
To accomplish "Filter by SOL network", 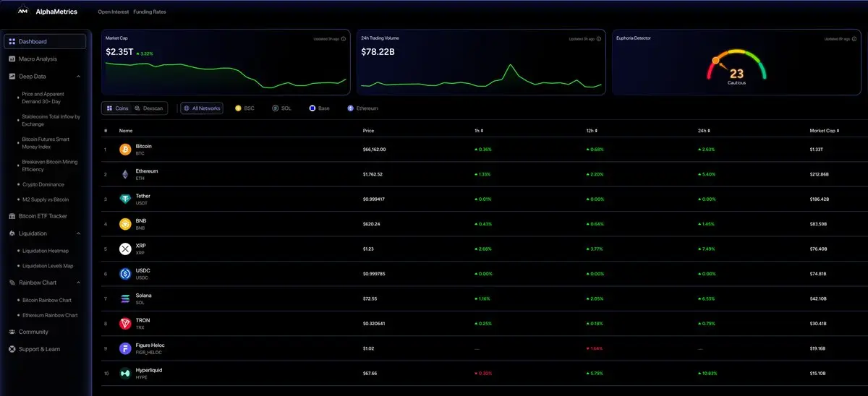I will pyautogui.click(x=282, y=108).
